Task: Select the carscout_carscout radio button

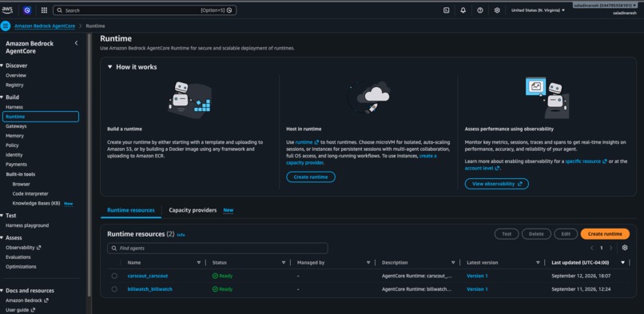Action: pos(114,276)
